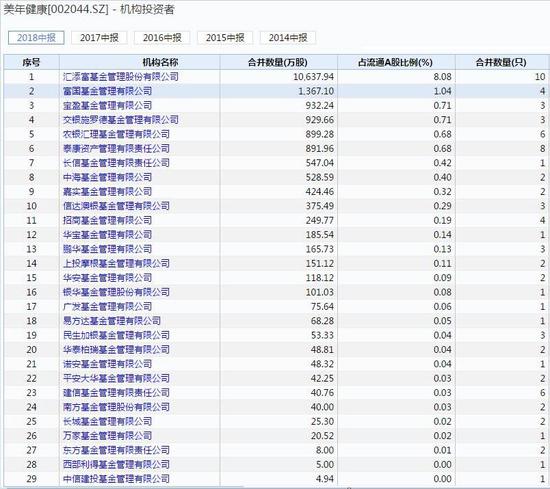Click the 528.59 quantity cell
This screenshot has width=550, height=489.
tap(320, 177)
